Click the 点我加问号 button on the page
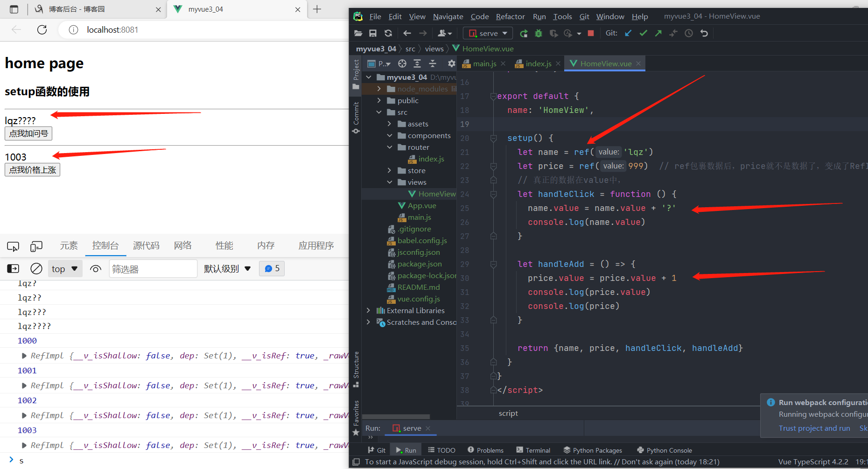This screenshot has width=868, height=469. pos(28,133)
